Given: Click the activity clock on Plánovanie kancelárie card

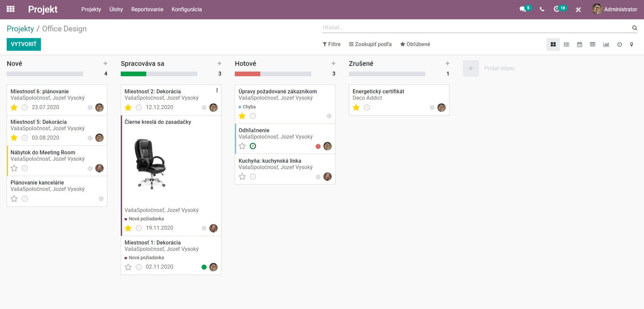Looking at the screenshot, I should tap(25, 199).
